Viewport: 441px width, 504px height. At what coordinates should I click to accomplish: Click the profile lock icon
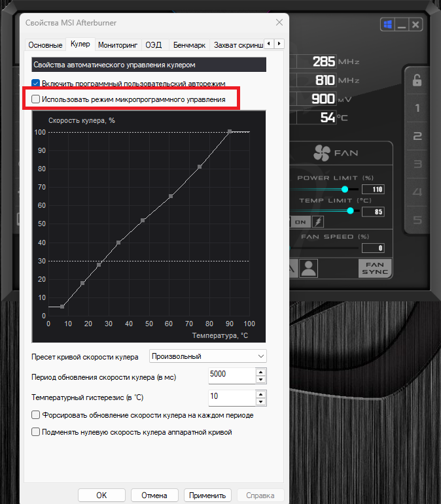(x=417, y=80)
